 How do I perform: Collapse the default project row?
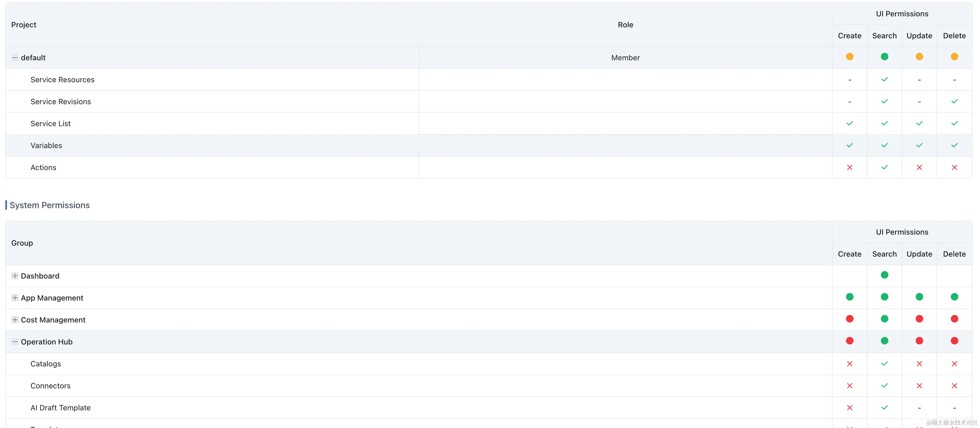(x=15, y=58)
